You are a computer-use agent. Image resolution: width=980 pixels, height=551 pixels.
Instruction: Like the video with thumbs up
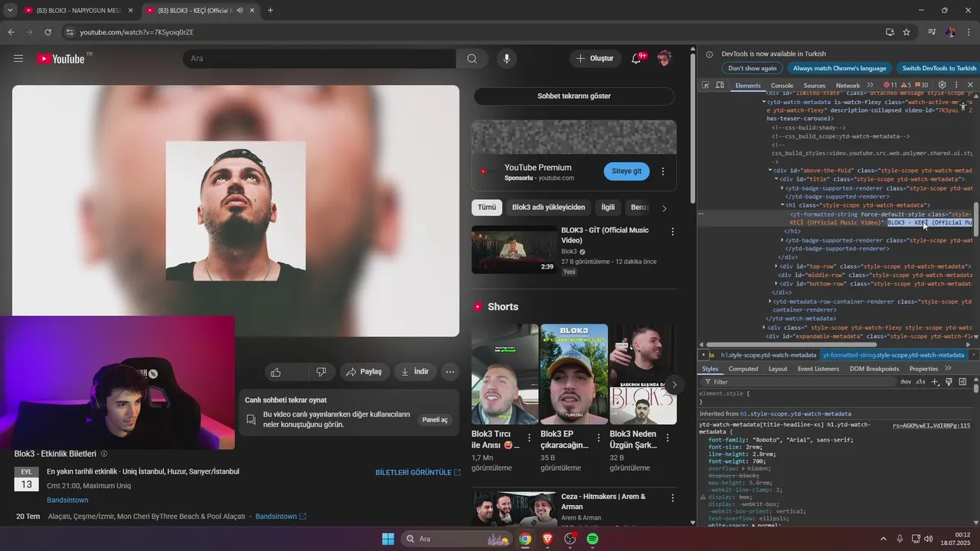click(x=276, y=372)
